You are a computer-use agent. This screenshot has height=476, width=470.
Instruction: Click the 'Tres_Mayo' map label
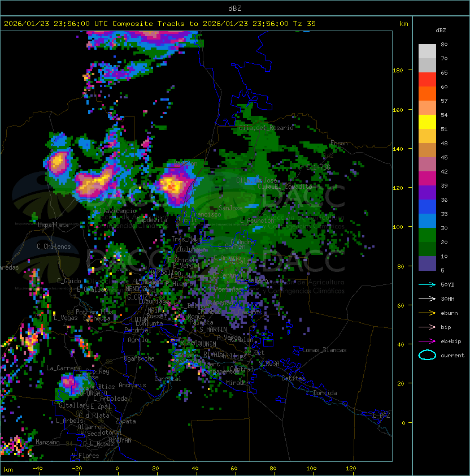pos(186,240)
